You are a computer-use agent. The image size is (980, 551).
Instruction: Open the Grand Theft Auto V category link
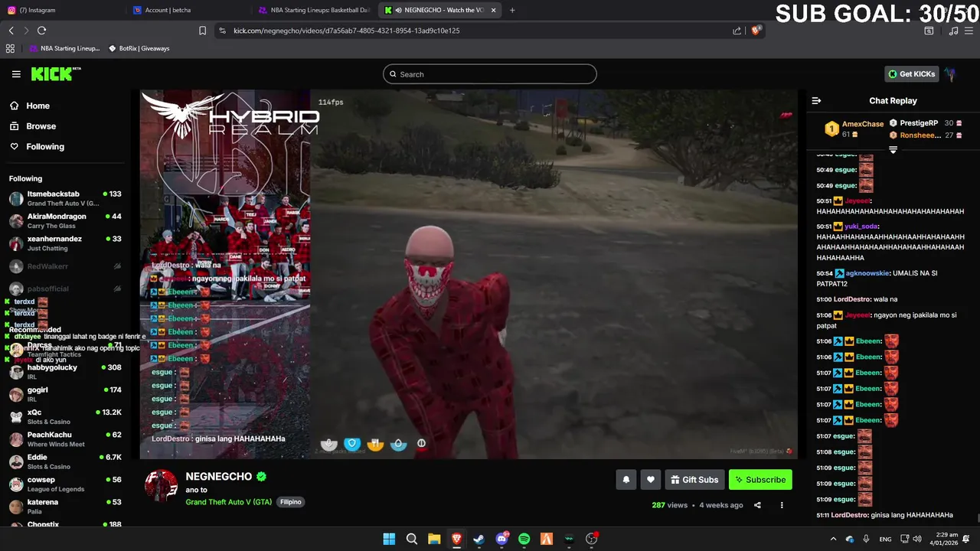click(228, 502)
